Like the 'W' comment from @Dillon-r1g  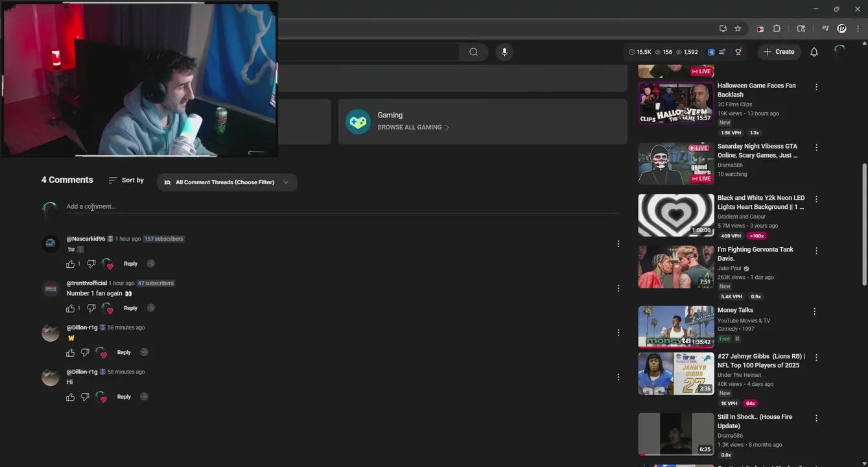pos(71,353)
